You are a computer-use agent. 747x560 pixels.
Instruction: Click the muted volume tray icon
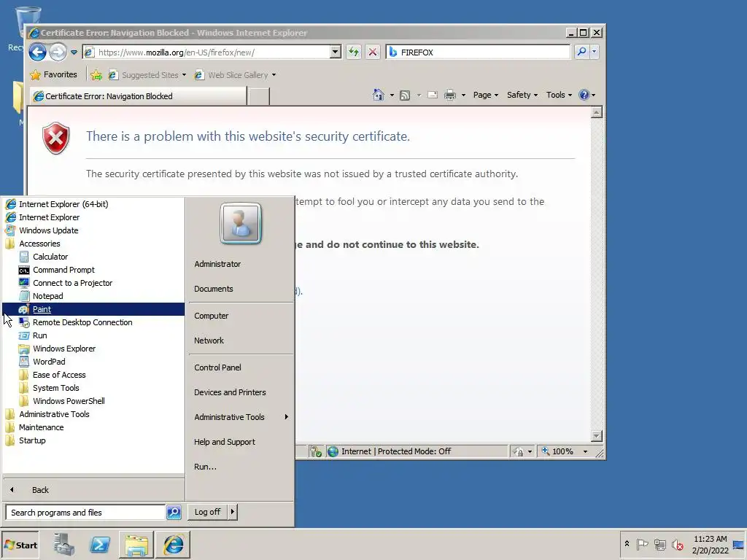678,544
